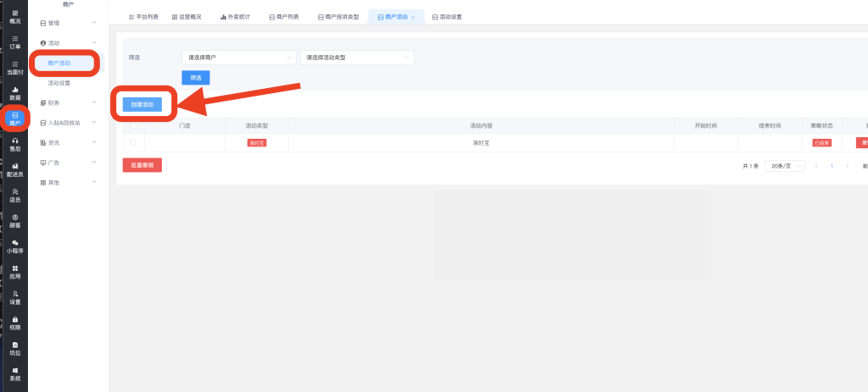Open the 订单 orders sidebar icon
The height and width of the screenshot is (392, 868).
coord(14,41)
